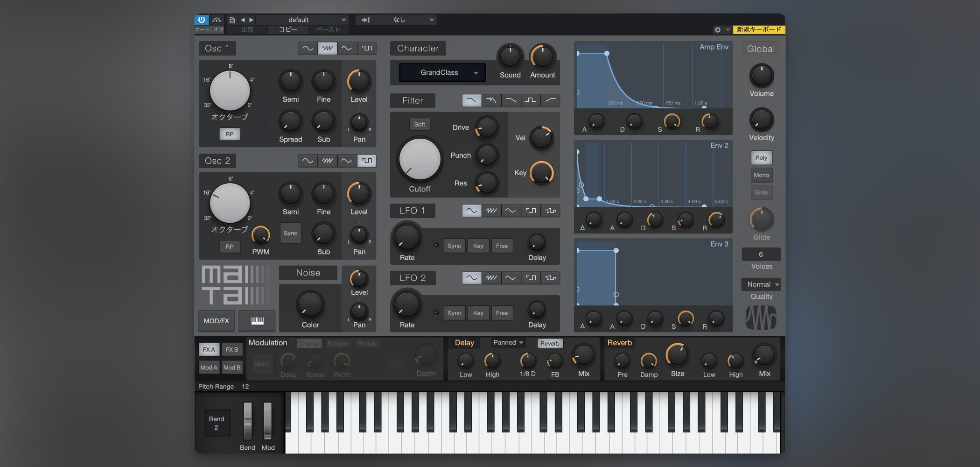Viewport: 980px width, 467px height.
Task: Click the Voices number field showing 6
Action: click(x=761, y=255)
